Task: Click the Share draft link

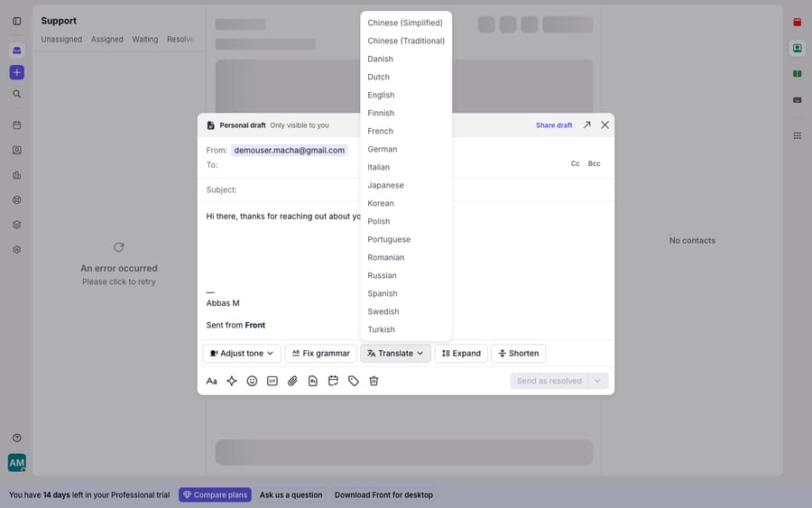Action: coord(554,125)
